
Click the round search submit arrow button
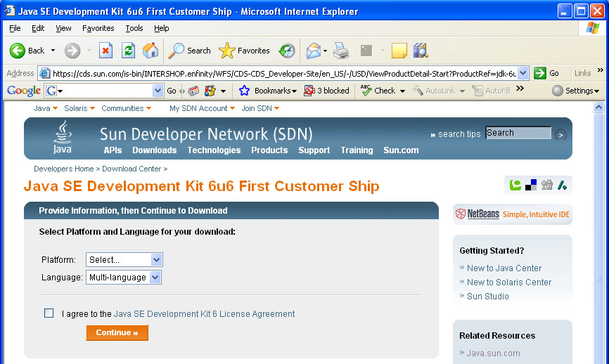pos(560,135)
